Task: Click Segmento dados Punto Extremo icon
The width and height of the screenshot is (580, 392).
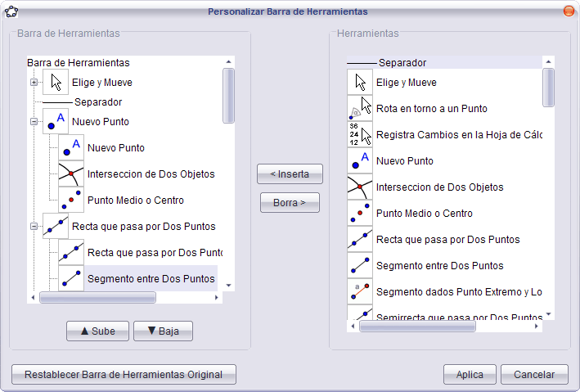Action: click(x=360, y=292)
